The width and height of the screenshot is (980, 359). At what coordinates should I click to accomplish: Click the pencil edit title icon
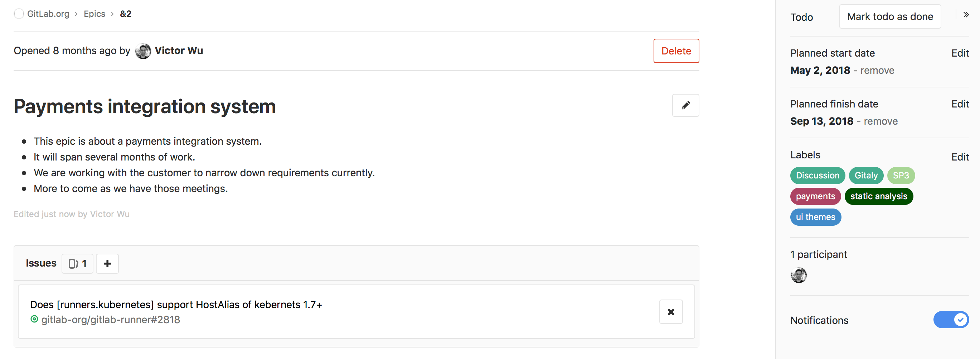pyautogui.click(x=685, y=105)
